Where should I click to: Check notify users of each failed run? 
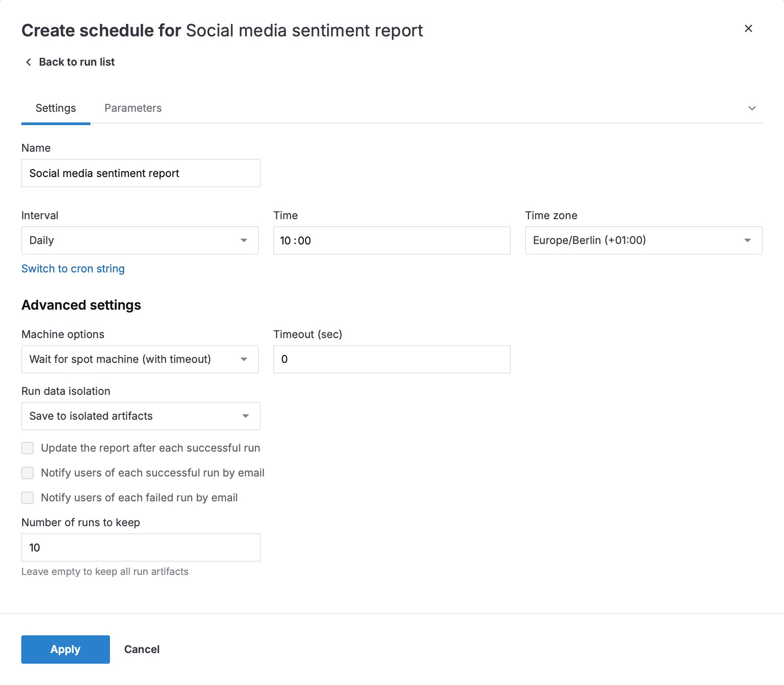click(27, 498)
